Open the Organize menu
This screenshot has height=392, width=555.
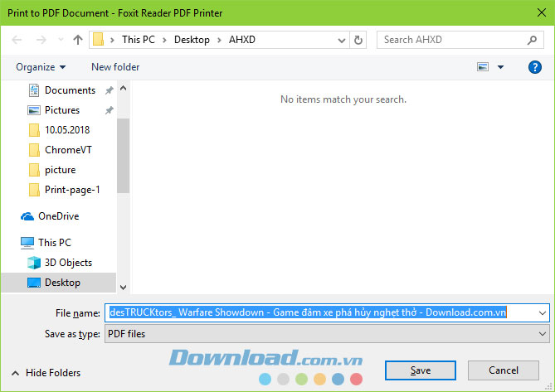(x=41, y=67)
